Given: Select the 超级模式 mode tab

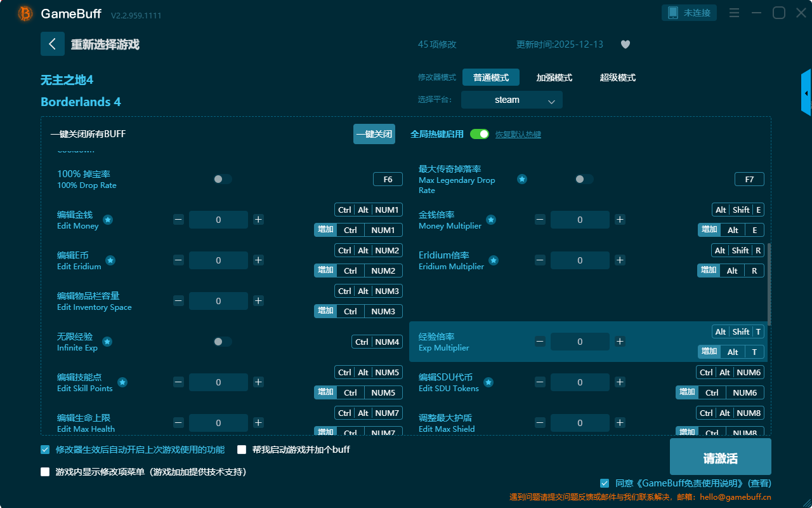Looking at the screenshot, I should pyautogui.click(x=617, y=77).
